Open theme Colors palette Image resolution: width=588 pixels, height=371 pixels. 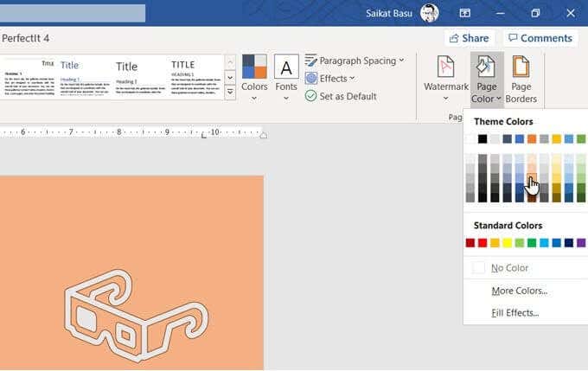click(254, 79)
